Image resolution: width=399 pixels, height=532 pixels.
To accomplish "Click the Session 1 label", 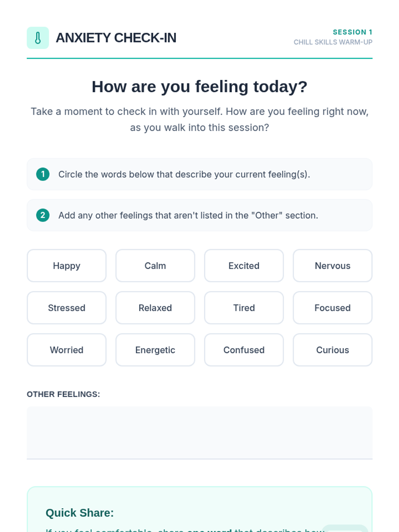I will (352, 32).
